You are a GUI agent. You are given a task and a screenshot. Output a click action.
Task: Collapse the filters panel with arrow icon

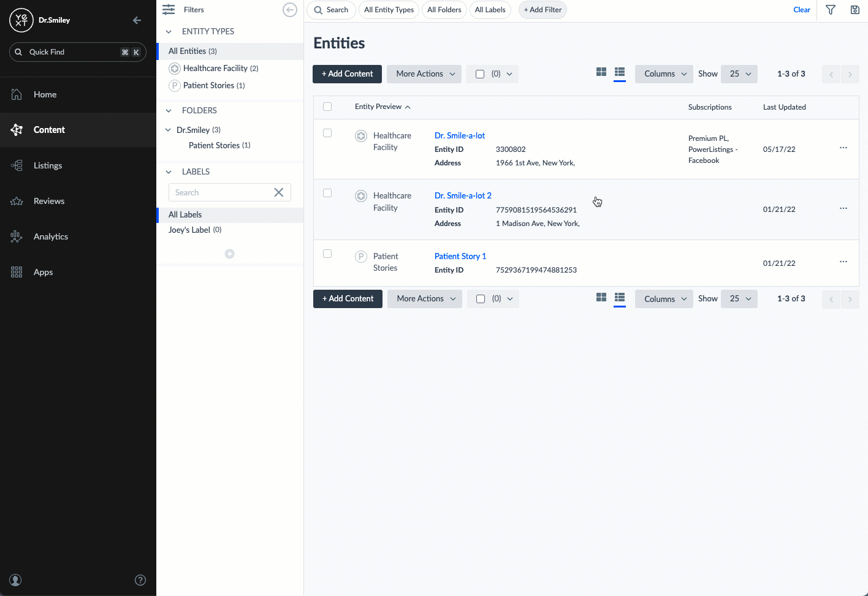click(x=290, y=10)
